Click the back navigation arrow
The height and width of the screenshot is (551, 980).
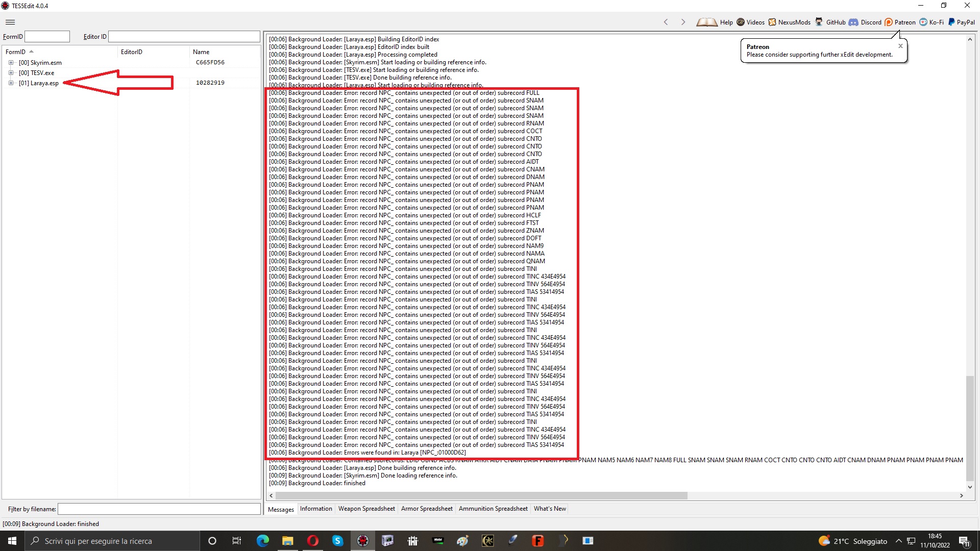(666, 22)
